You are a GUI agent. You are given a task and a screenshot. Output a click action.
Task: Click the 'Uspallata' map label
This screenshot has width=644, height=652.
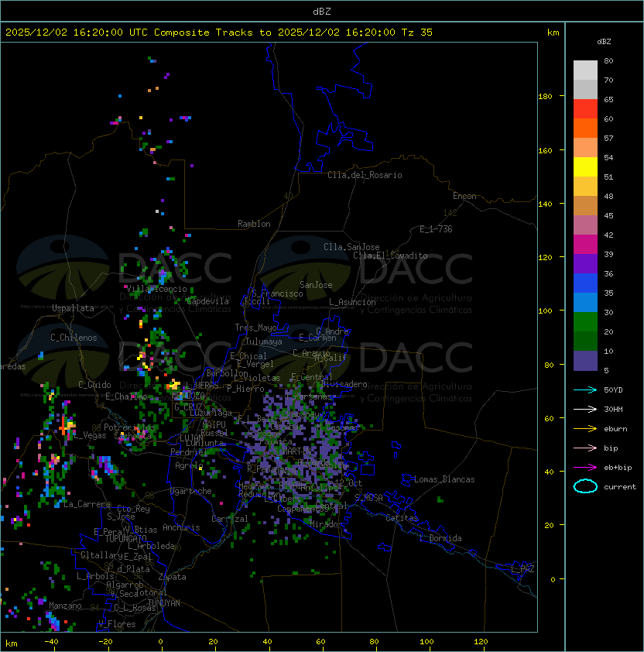[73, 308]
